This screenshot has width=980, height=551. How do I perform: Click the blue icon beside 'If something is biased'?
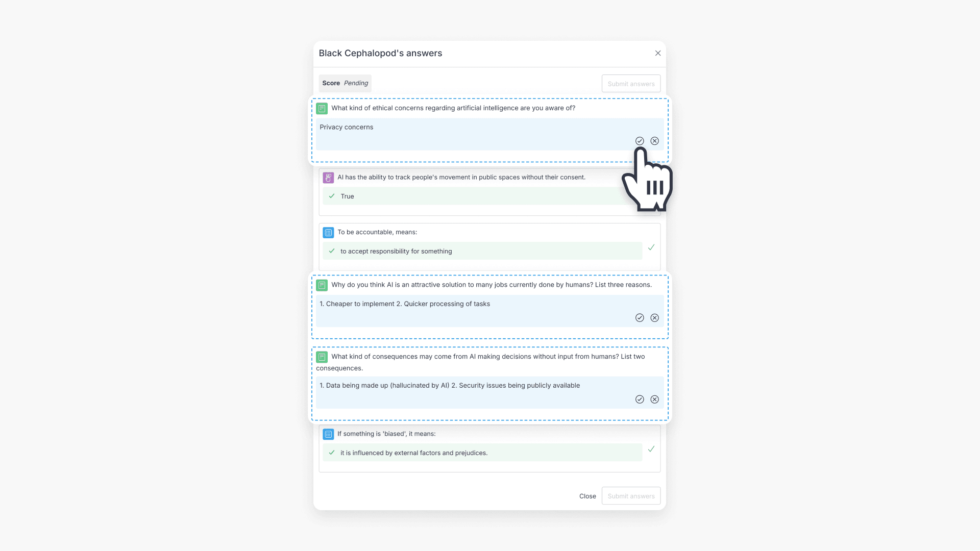tap(328, 434)
